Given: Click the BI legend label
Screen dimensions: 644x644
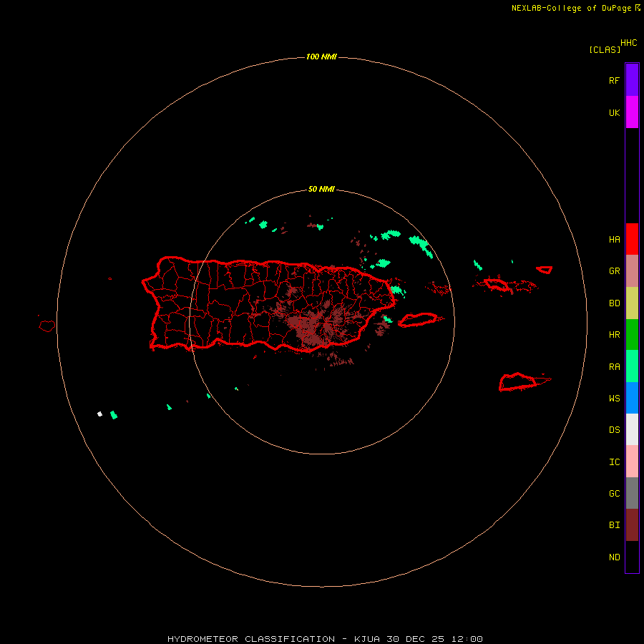Looking at the screenshot, I should click(x=614, y=525).
